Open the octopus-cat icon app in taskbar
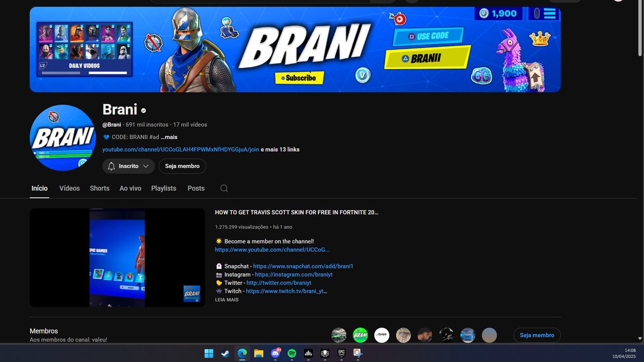The image size is (644, 362). coord(325,353)
